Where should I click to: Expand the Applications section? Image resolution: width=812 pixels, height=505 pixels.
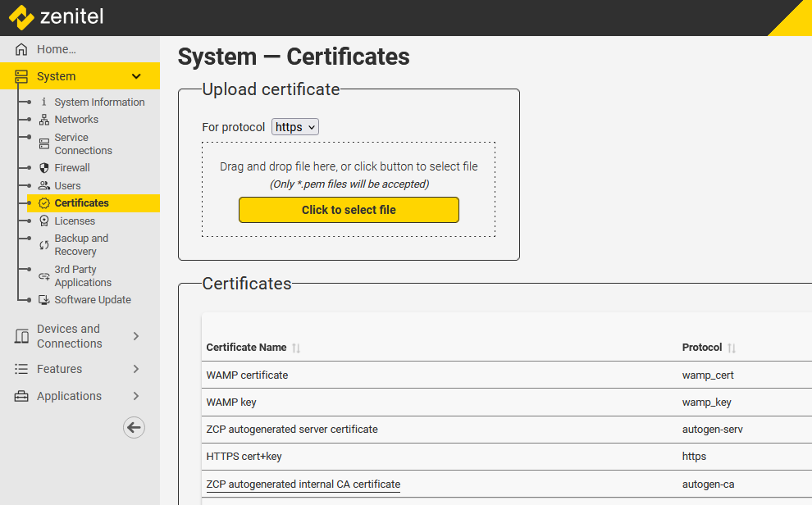coord(136,396)
